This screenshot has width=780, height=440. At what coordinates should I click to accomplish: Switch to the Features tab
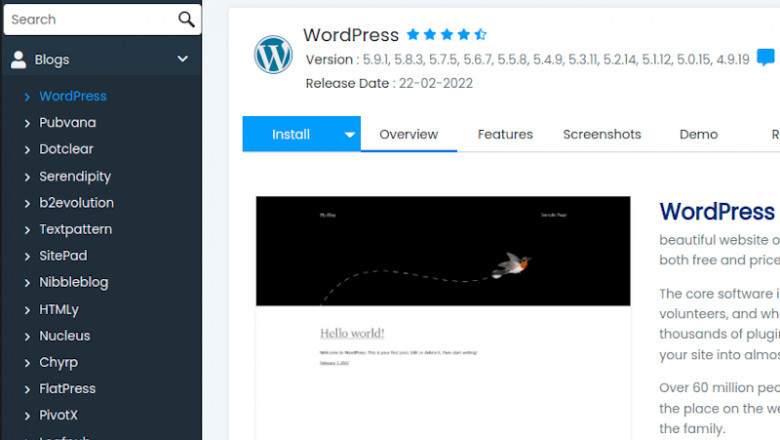[505, 134]
